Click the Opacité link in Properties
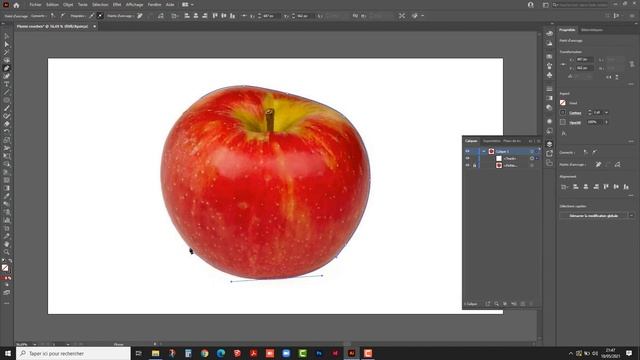The width and height of the screenshot is (640, 360). coord(575,122)
